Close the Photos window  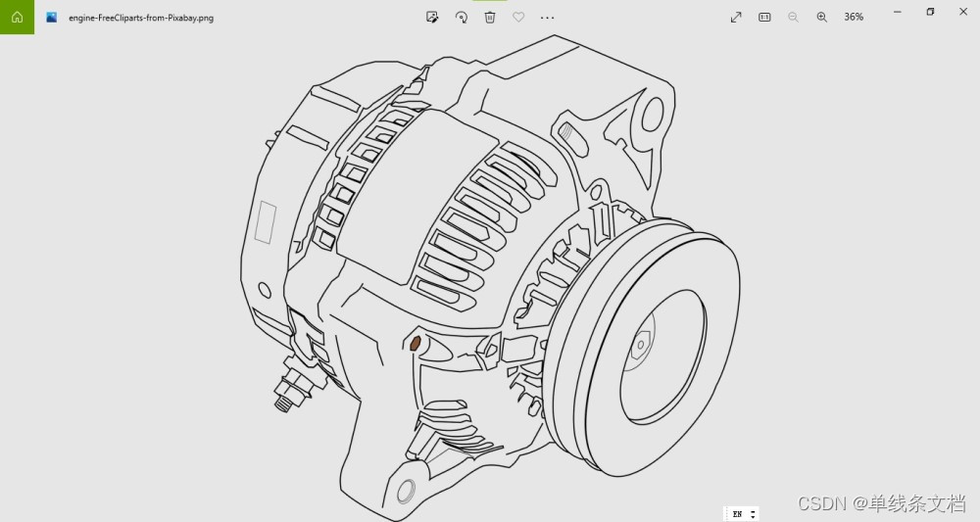(x=963, y=12)
